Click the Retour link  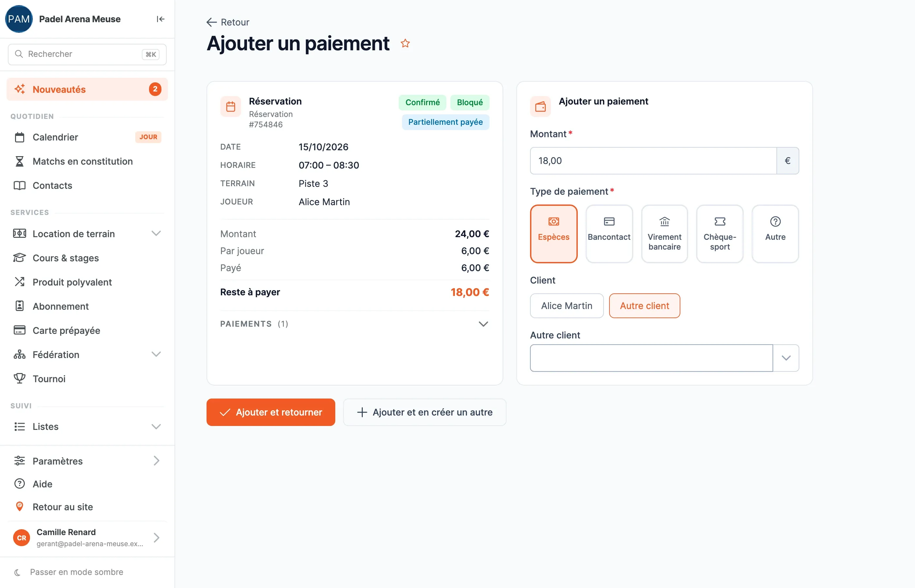tap(228, 22)
